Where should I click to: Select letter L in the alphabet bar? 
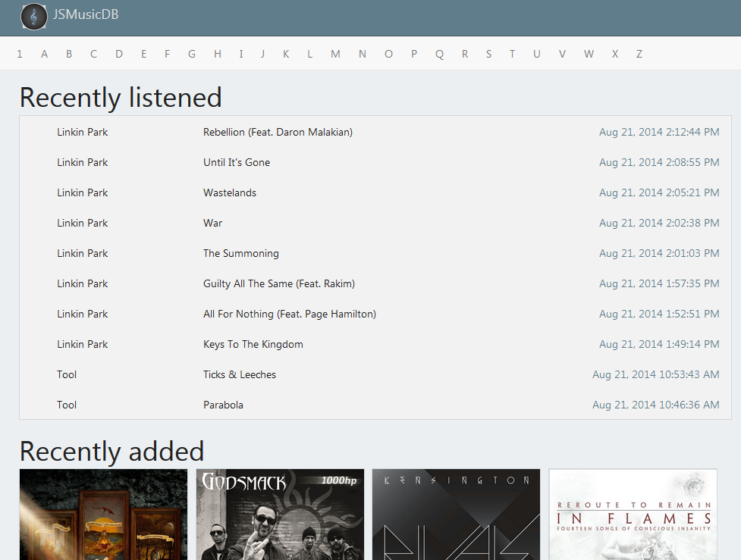click(309, 54)
